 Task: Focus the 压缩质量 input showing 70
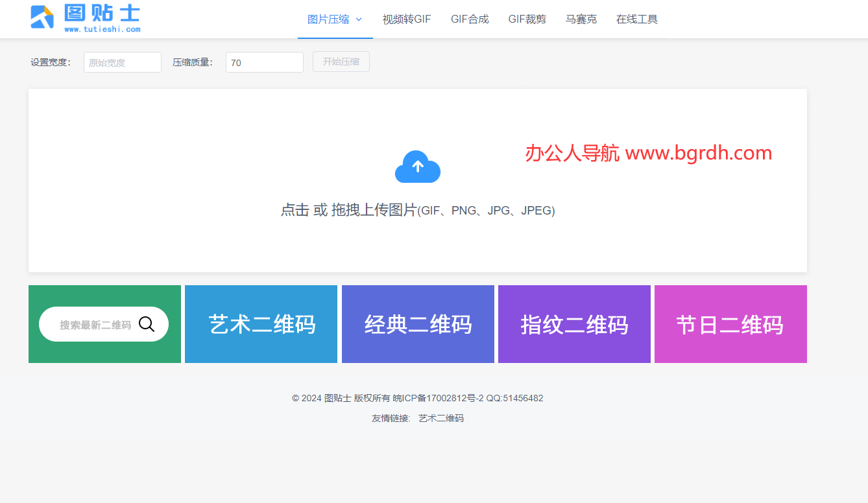[x=265, y=62]
